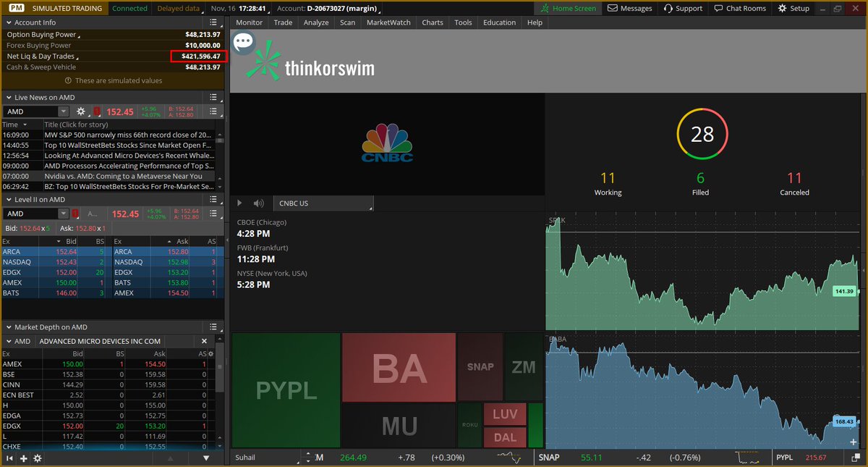Switch to the MarketWatch tab

(x=388, y=22)
